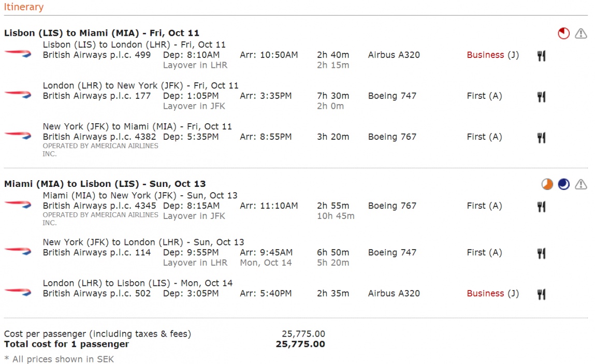Click the meal icon for flight 499

(x=542, y=56)
